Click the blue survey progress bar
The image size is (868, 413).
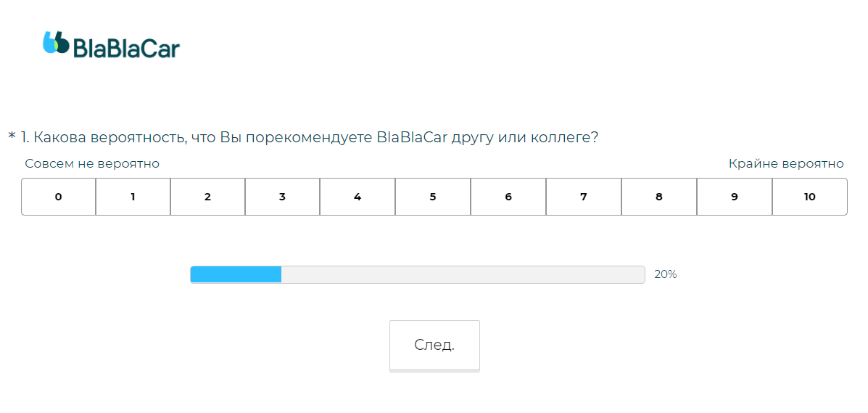[236, 274]
